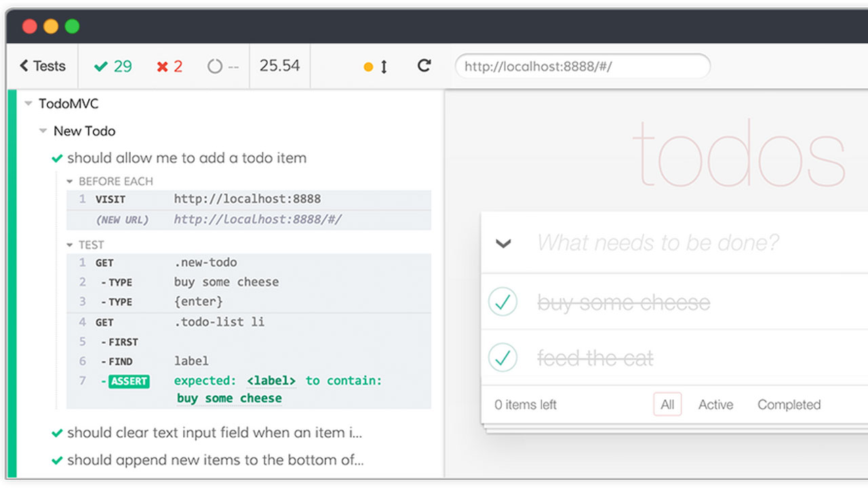The image size is (868, 488).
Task: Uncheck the 'buy some cheese' todo
Action: pos(502,302)
